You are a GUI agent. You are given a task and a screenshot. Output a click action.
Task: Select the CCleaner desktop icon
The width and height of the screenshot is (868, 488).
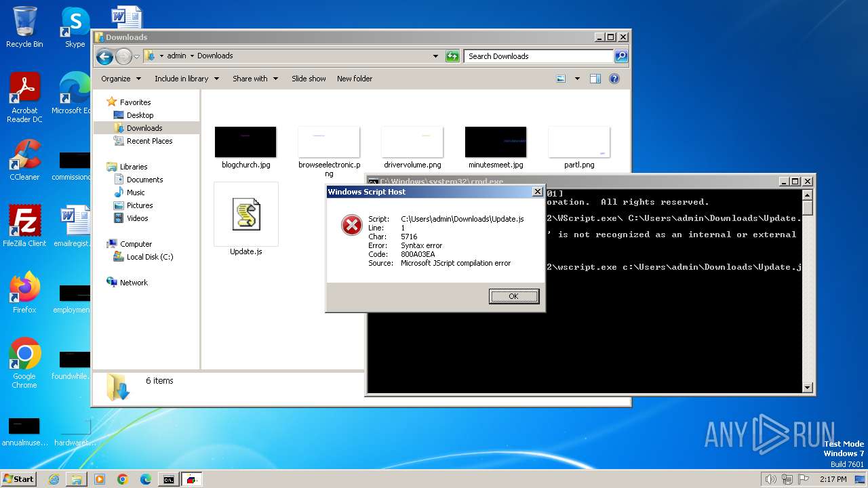[x=24, y=160]
